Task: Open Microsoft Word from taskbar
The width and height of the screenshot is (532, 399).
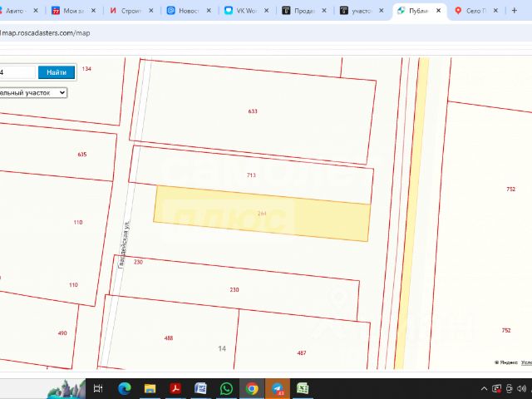Action: click(200, 388)
